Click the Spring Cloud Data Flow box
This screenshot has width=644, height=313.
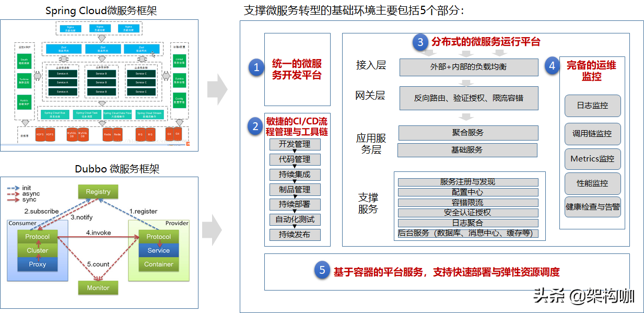tap(118, 113)
